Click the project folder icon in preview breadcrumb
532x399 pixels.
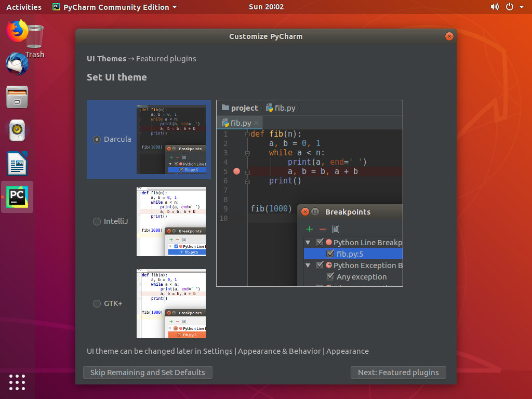coord(225,108)
